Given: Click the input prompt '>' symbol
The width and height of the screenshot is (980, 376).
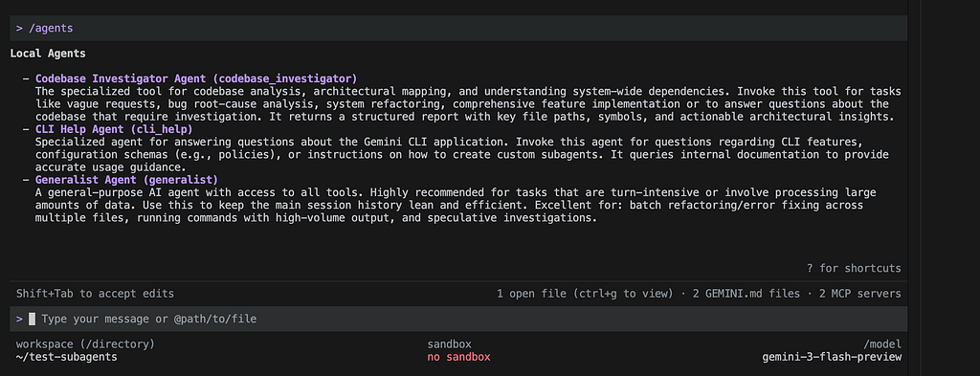Looking at the screenshot, I should click(20, 320).
